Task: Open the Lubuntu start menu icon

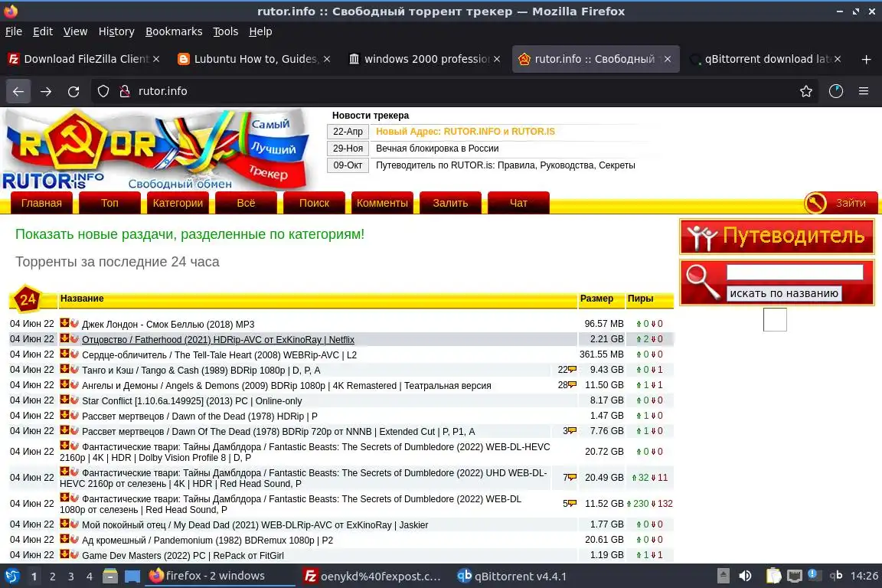Action: point(11,577)
